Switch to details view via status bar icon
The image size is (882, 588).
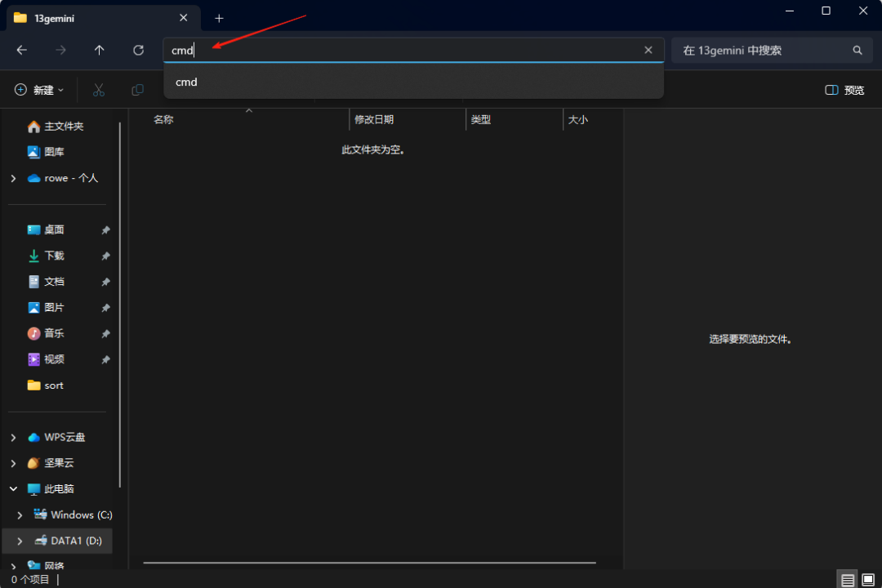[847, 579]
